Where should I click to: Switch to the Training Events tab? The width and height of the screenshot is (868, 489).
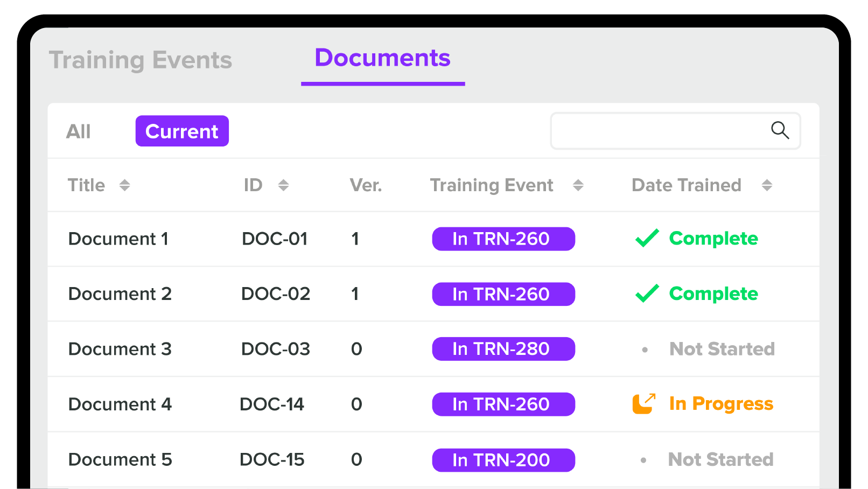tap(141, 60)
